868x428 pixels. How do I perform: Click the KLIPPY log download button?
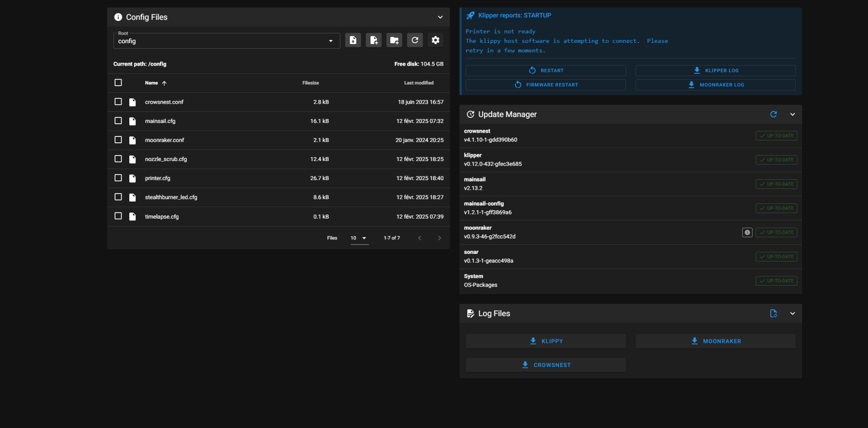click(x=546, y=341)
